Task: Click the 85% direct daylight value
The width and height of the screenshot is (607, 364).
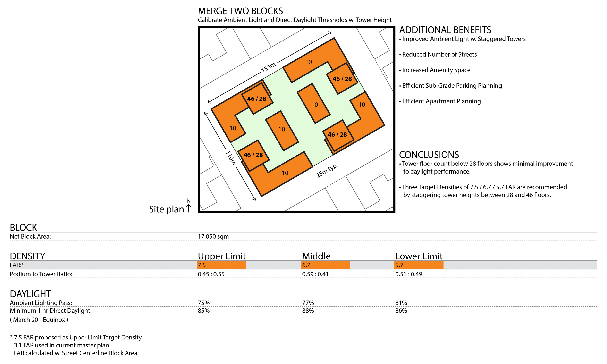Action: click(x=204, y=311)
